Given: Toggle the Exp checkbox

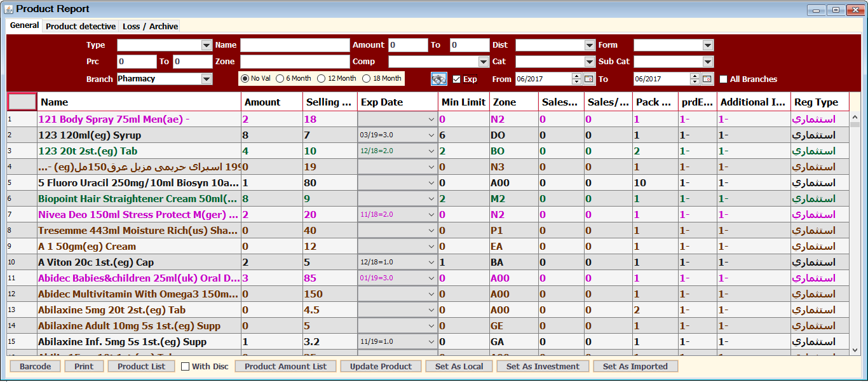Looking at the screenshot, I should click(x=456, y=79).
